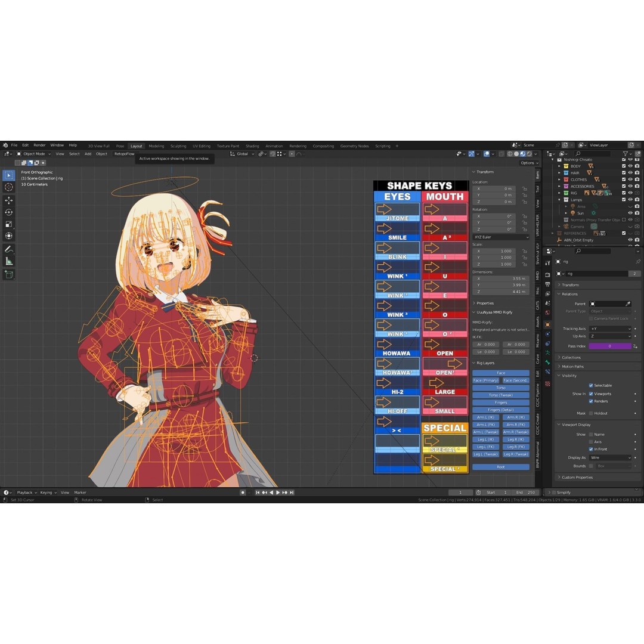The image size is (644, 644).
Task: Click the purple Pass Index field
Action: click(x=610, y=346)
